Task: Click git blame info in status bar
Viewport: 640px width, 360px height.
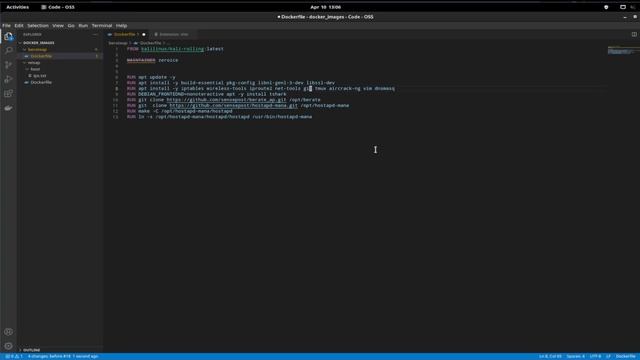Action: 63,356
